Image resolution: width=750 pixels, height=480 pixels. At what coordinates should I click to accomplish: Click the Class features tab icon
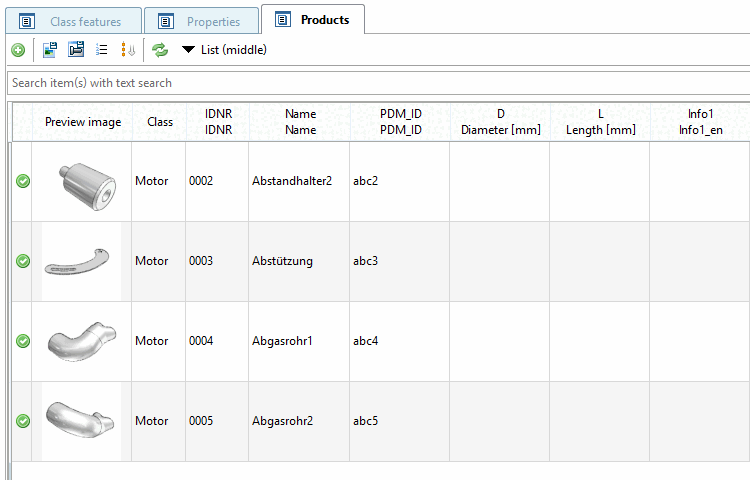27,21
